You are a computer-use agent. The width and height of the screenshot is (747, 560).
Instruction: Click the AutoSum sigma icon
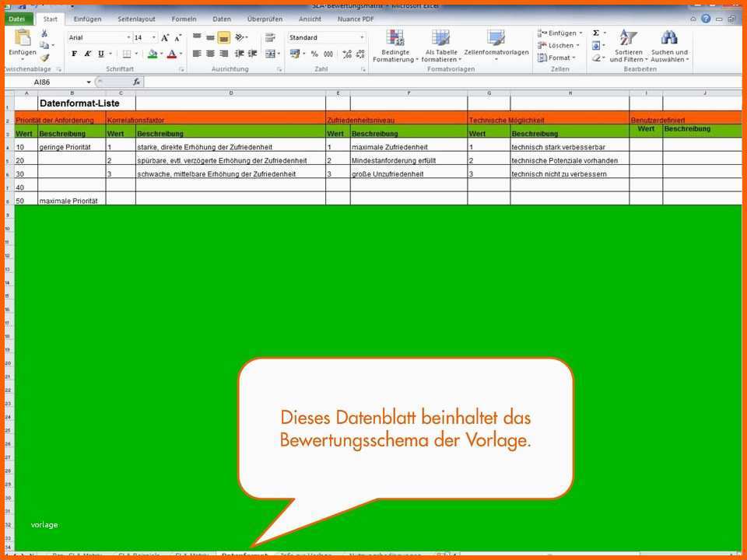tap(596, 33)
